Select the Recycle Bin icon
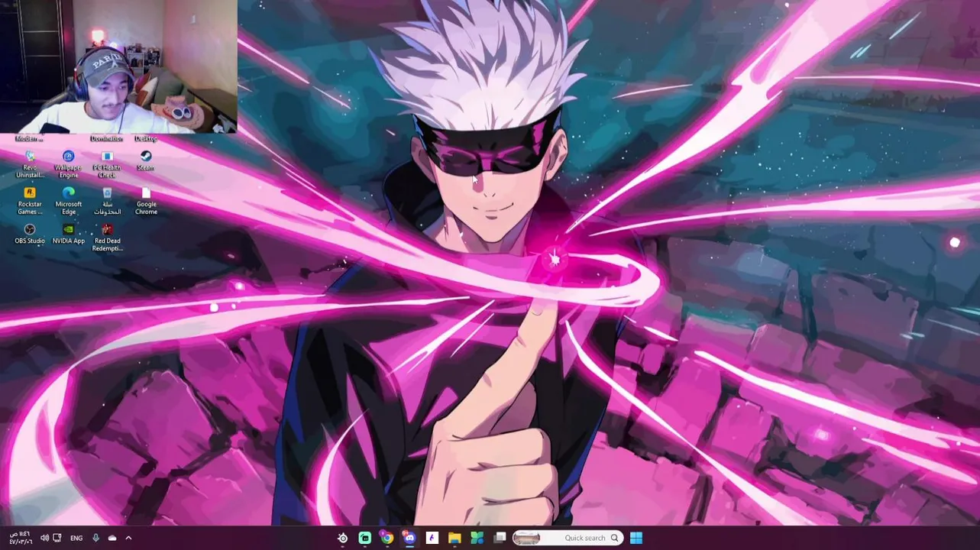This screenshot has width=980, height=550. point(107,201)
